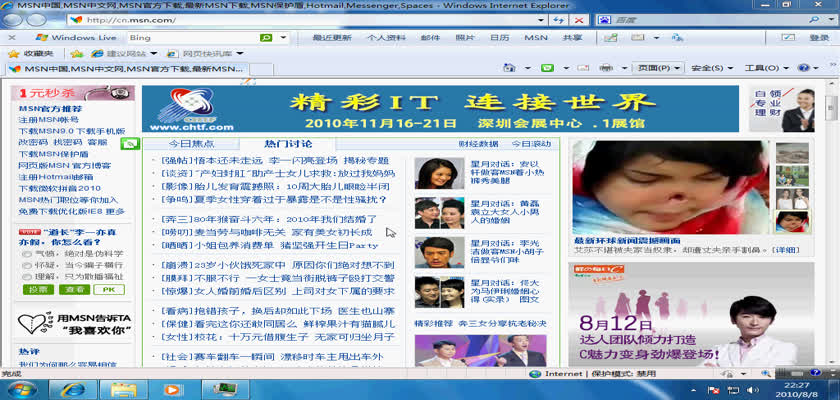The width and height of the screenshot is (840, 400).
Task: Click the bottom news thumbnail beside main photo
Action: (x=793, y=222)
